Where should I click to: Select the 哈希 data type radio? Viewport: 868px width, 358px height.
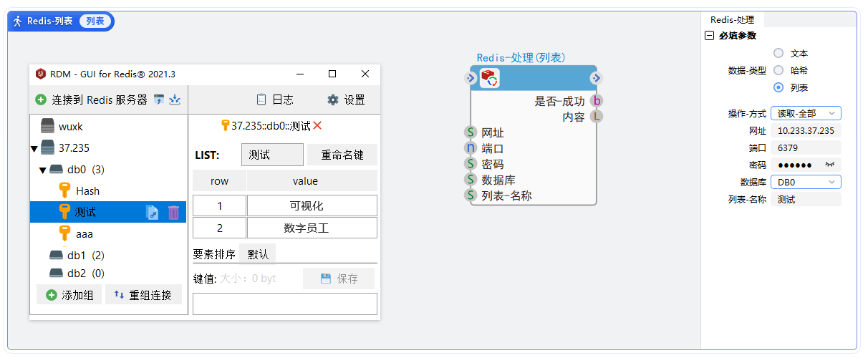click(778, 70)
